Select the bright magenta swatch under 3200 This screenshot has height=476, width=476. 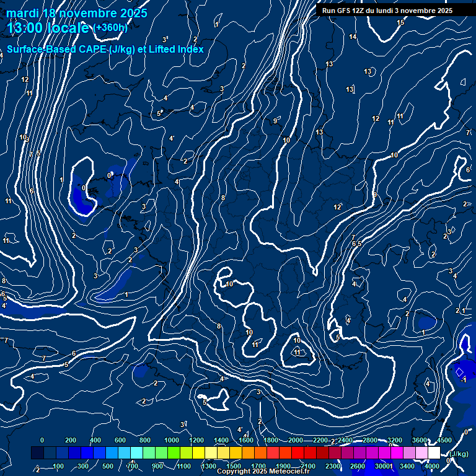pos(397,452)
